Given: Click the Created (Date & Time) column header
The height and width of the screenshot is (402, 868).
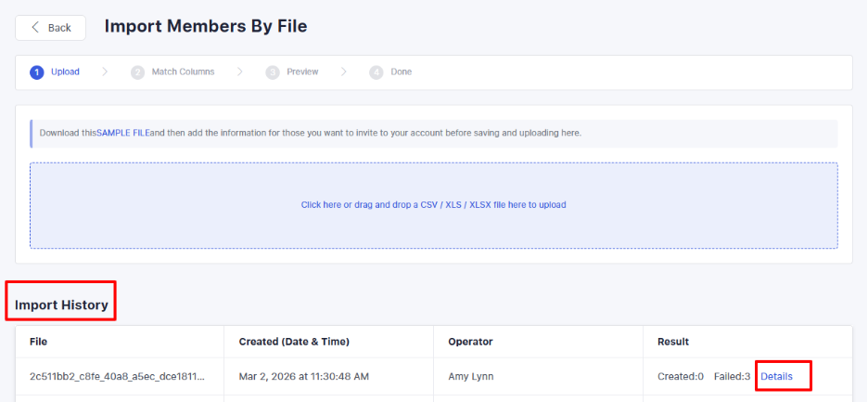Looking at the screenshot, I should click(x=294, y=342).
